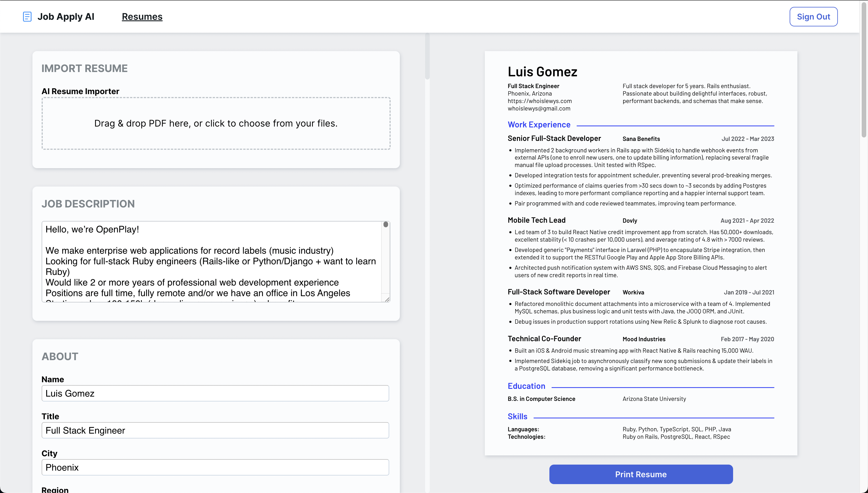Click 'Full Stack Engineer' title in resume preview
The width and height of the screenshot is (868, 493).
[533, 86]
